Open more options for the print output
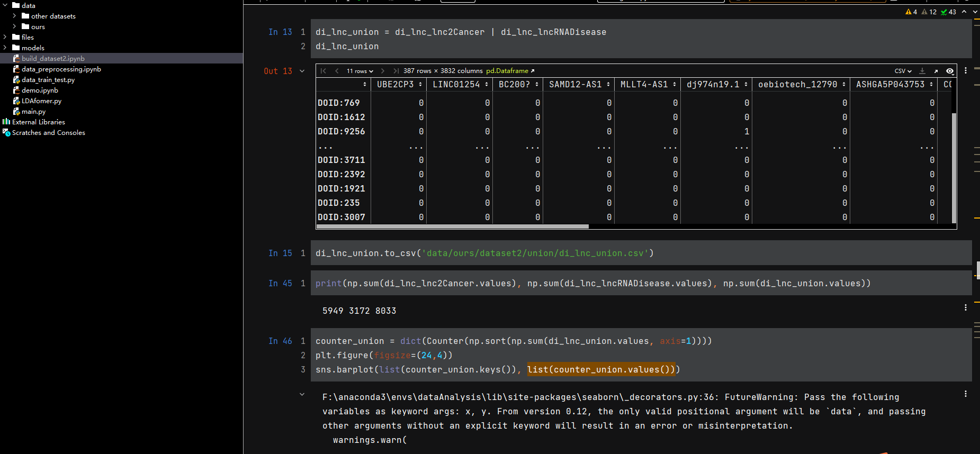 pos(966,307)
